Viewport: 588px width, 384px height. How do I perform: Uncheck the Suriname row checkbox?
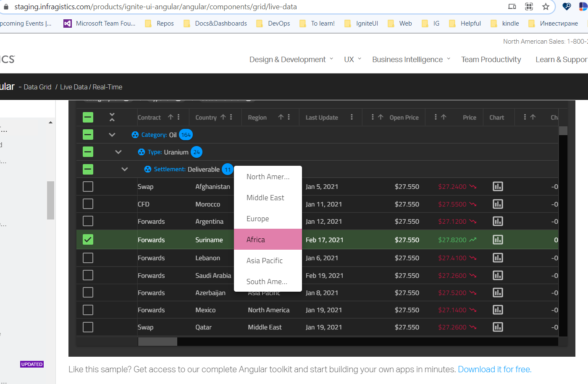click(88, 239)
